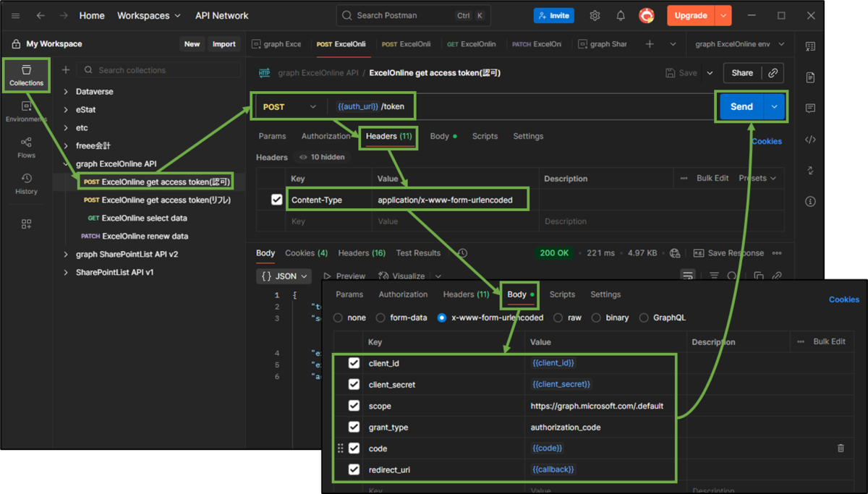
Task: Uncheck the redirect_uri parameter checkbox
Action: pyautogui.click(x=354, y=469)
